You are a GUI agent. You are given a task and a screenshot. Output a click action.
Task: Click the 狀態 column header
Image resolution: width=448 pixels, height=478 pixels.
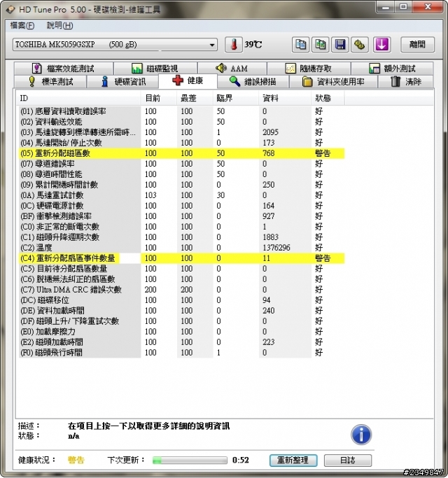coord(328,98)
